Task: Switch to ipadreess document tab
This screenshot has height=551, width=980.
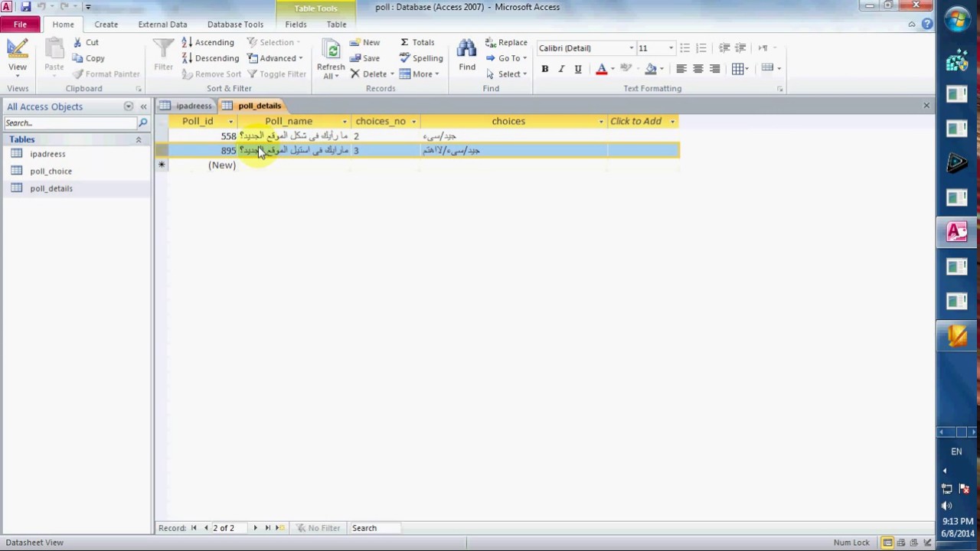Action: (187, 106)
